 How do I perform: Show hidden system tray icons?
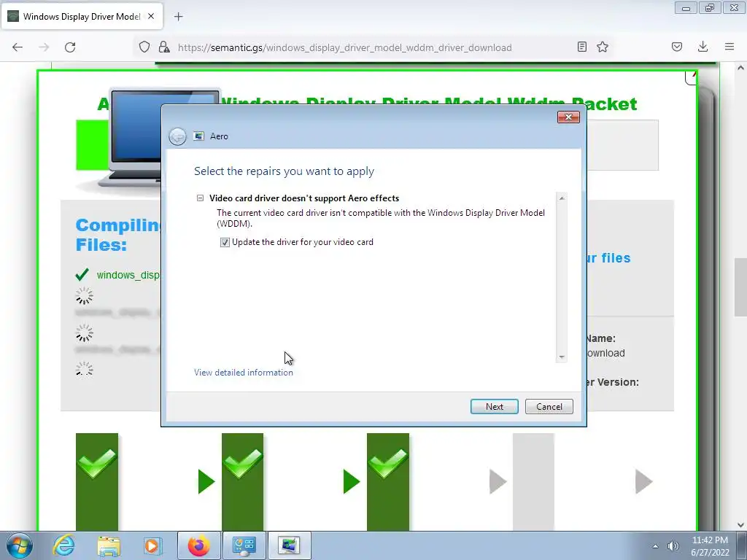click(x=656, y=546)
